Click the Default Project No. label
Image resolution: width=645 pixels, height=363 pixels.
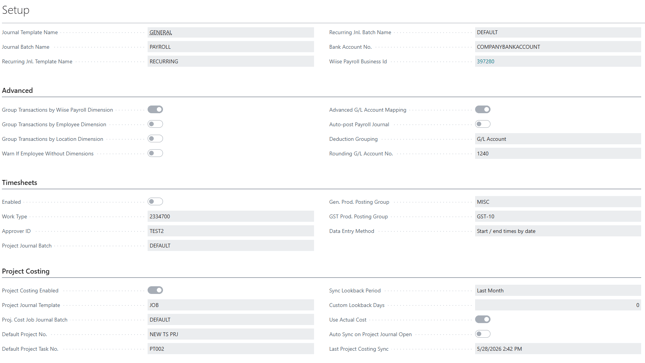coord(24,334)
